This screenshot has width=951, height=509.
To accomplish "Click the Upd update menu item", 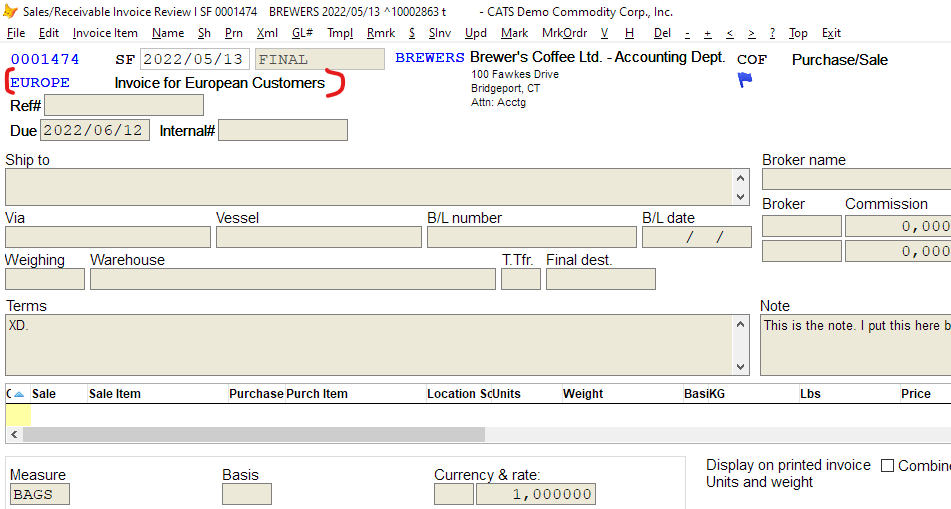I will click(476, 33).
